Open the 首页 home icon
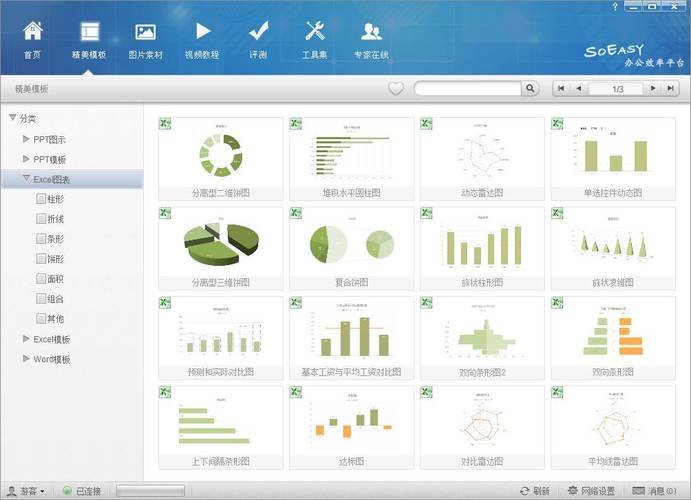The width and height of the screenshot is (691, 500). [33, 31]
